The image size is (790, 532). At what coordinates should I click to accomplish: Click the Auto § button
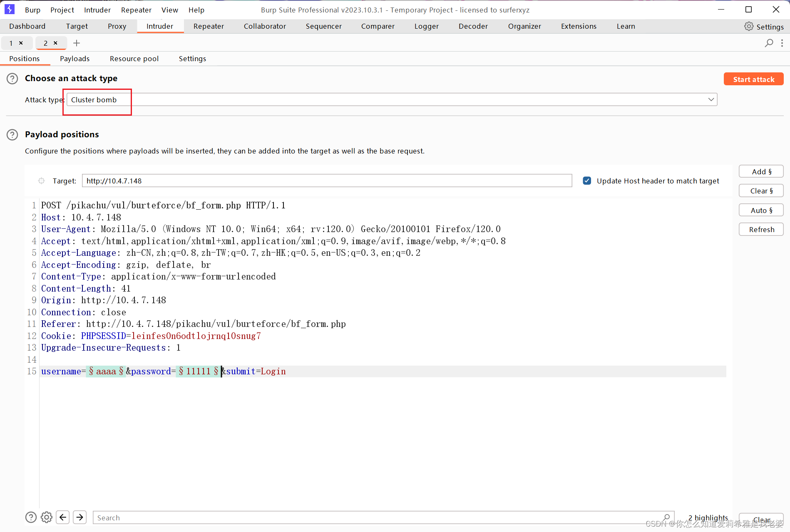pyautogui.click(x=761, y=210)
